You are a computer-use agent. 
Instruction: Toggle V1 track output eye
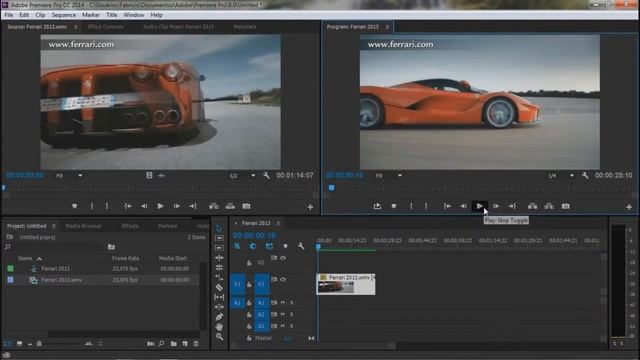coord(283,280)
